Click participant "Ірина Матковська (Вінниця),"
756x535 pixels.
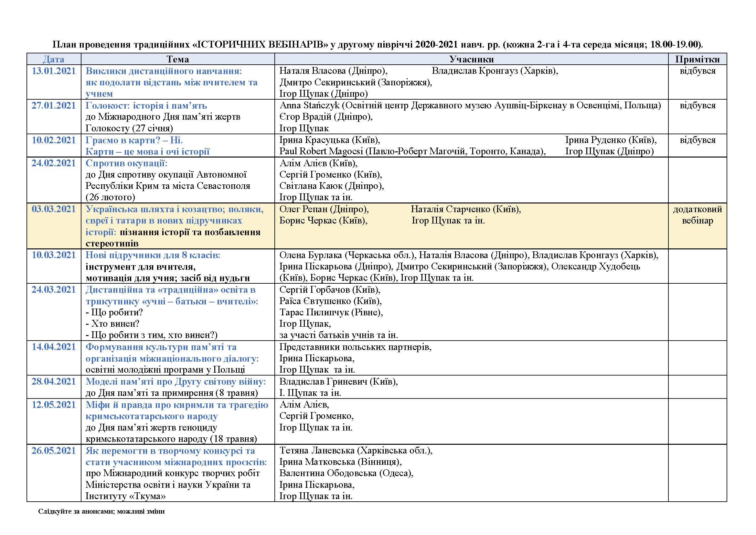point(340,462)
